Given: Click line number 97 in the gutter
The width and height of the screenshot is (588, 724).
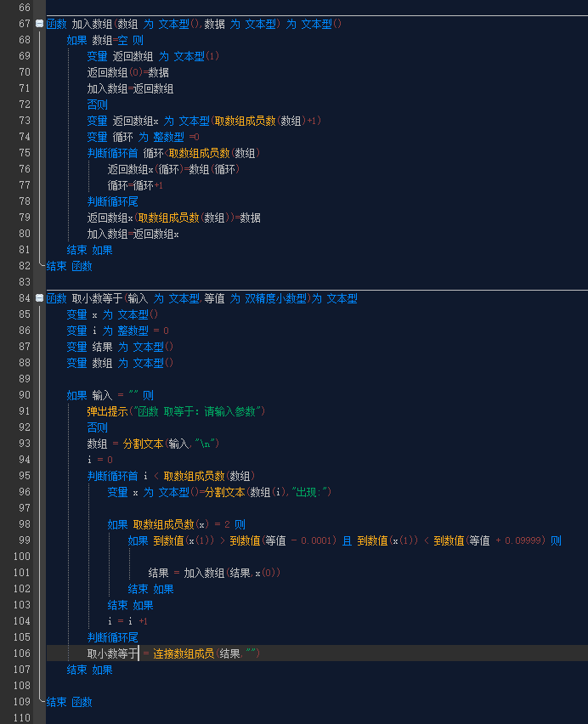Looking at the screenshot, I should click(25, 508).
